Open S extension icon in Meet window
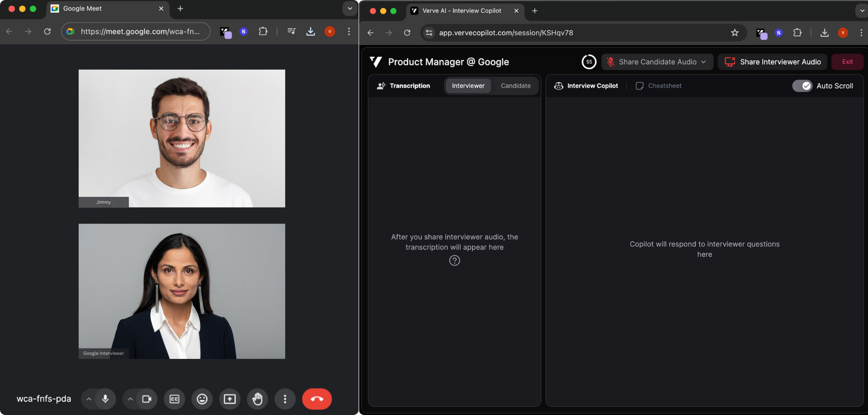Viewport: 868px width, 415px height. tap(244, 31)
